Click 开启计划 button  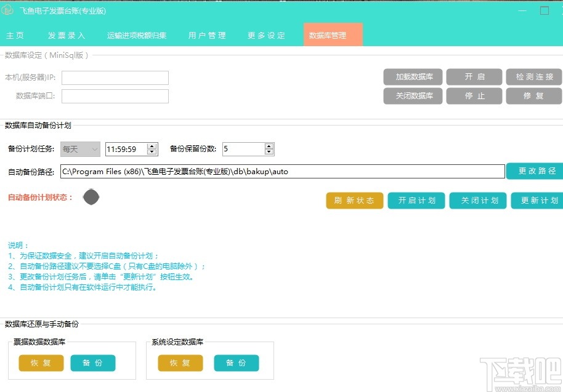416,201
